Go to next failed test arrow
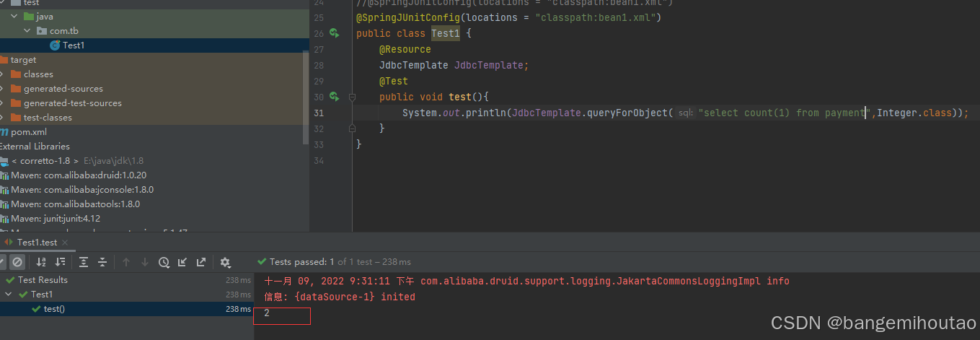This screenshot has width=980, height=340. tap(145, 262)
